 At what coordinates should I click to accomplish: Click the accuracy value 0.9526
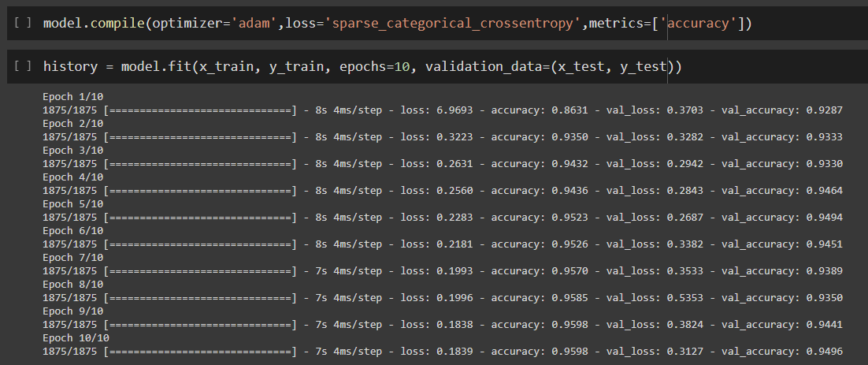pyautogui.click(x=569, y=244)
